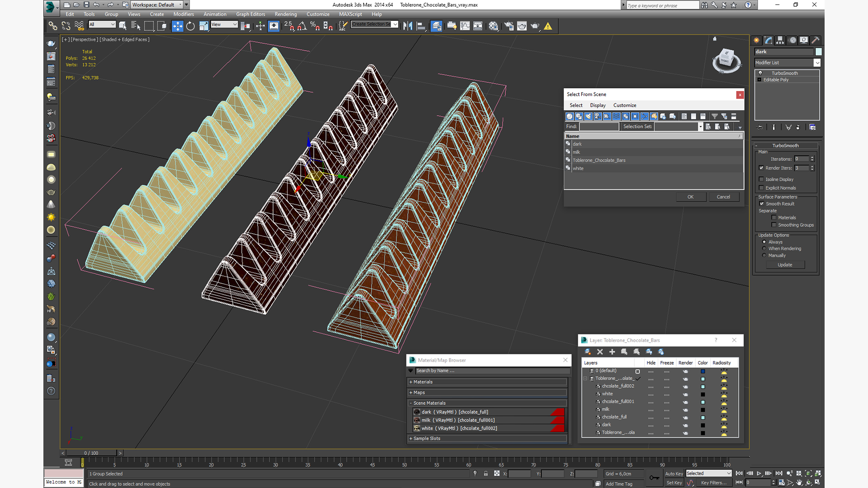Open Workspace Default dropdown
The width and height of the screenshot is (868, 488).
157,5
